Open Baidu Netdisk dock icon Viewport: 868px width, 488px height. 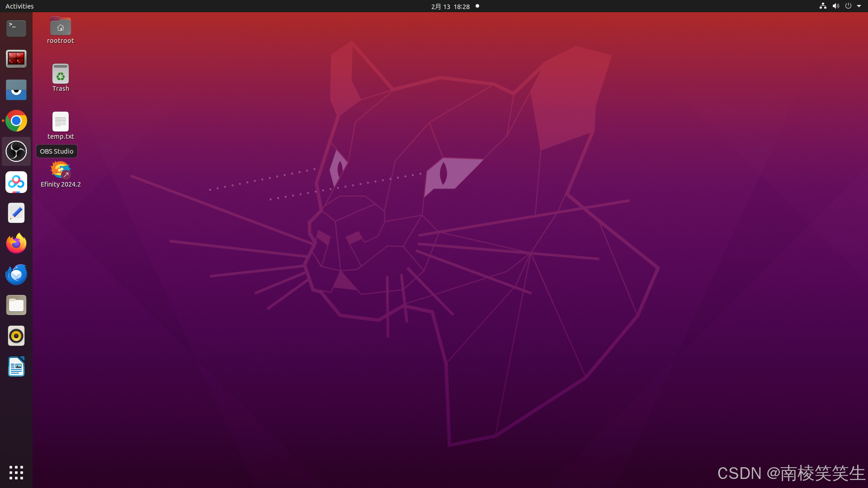coord(16,182)
